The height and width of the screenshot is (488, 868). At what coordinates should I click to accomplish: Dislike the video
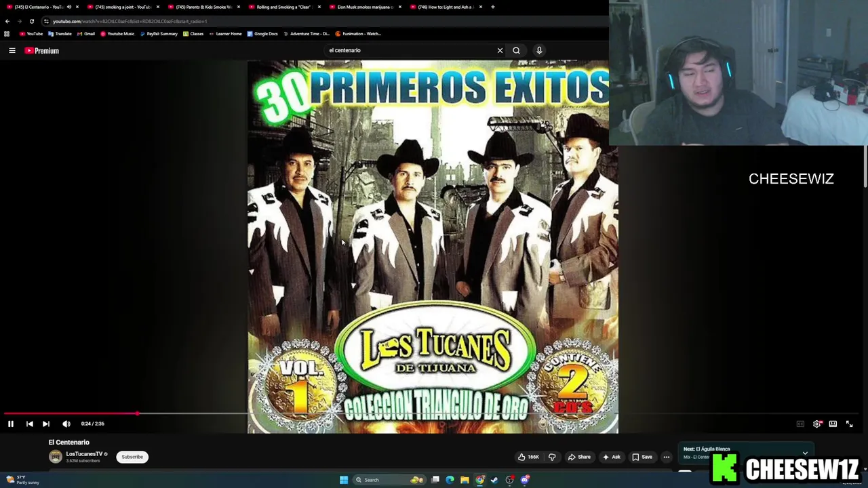coord(552,457)
